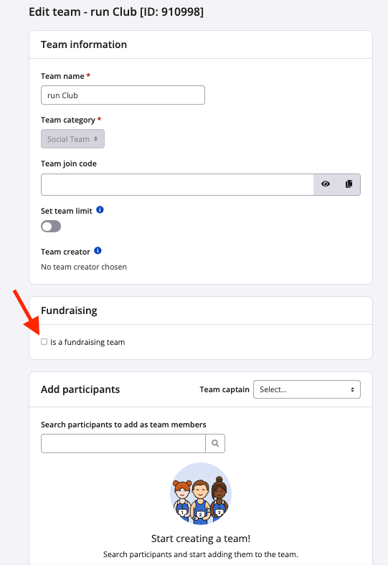Enable the Set team limit switch

(51, 227)
